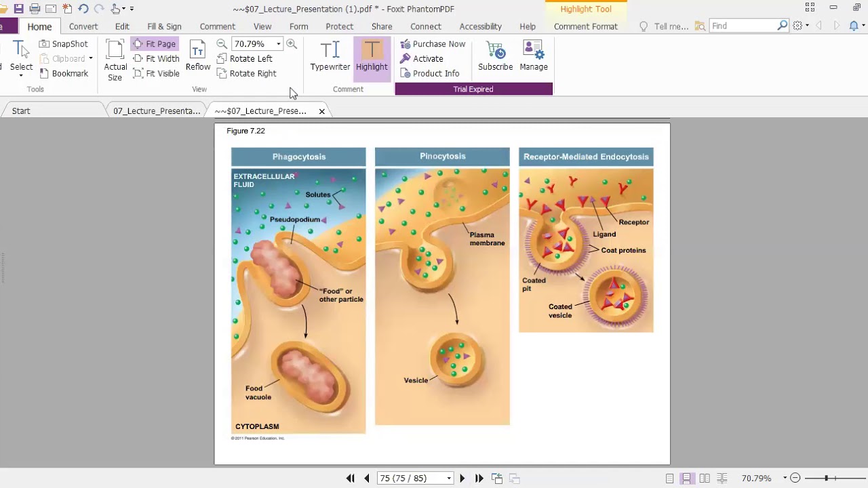This screenshot has height=488, width=868.
Task: Save the document with the floppy icon
Action: click(18, 9)
